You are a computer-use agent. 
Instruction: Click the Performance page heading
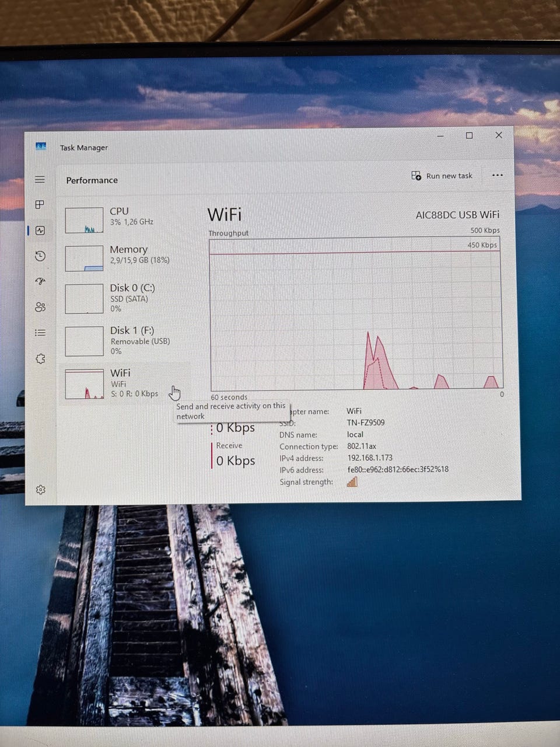click(92, 180)
